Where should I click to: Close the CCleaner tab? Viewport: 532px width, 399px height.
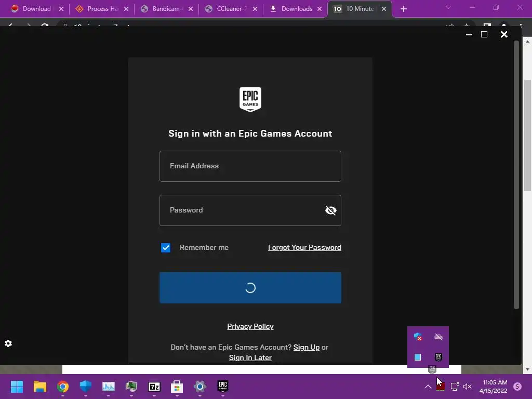click(x=255, y=9)
